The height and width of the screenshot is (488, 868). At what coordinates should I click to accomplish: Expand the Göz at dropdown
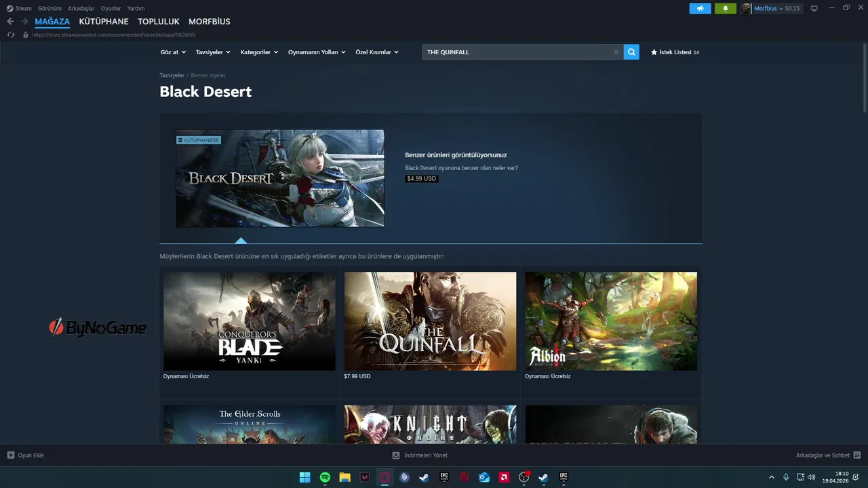point(172,52)
